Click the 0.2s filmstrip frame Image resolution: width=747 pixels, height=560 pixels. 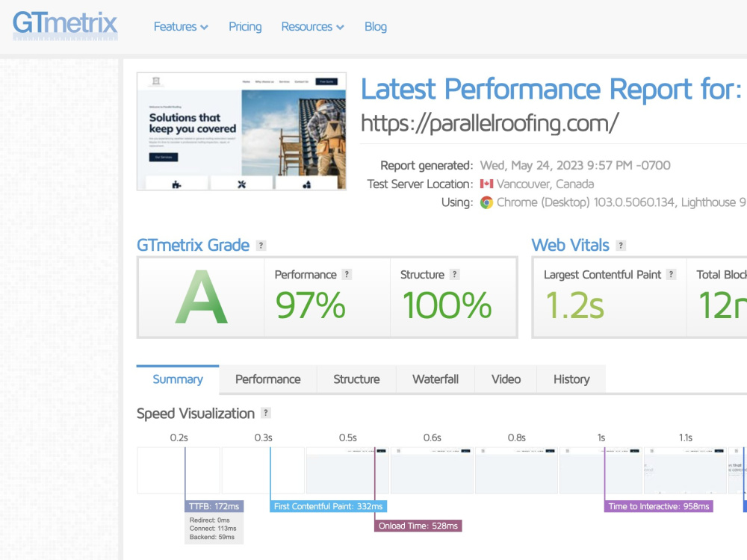pos(179,470)
